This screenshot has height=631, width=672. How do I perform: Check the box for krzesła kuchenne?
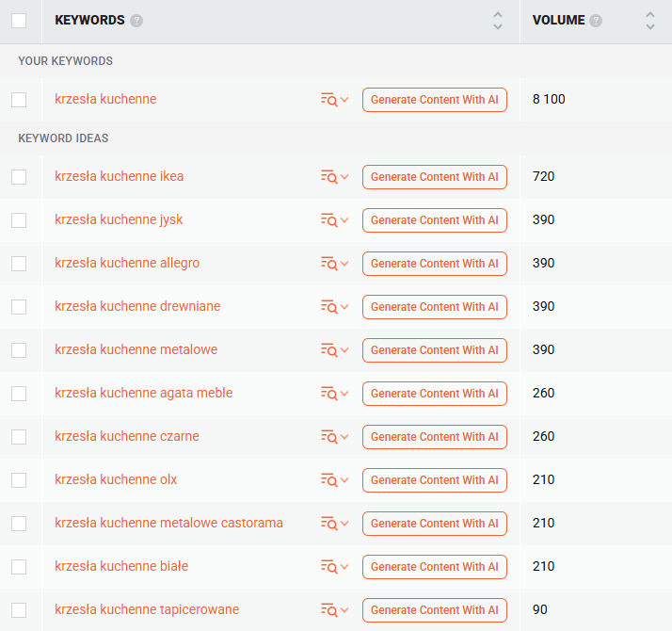point(19,100)
